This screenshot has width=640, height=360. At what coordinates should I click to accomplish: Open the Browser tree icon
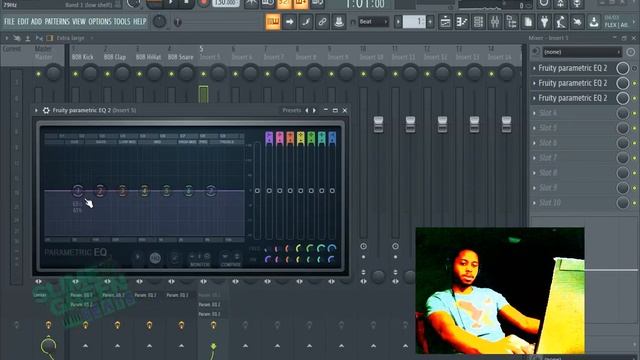[511, 22]
